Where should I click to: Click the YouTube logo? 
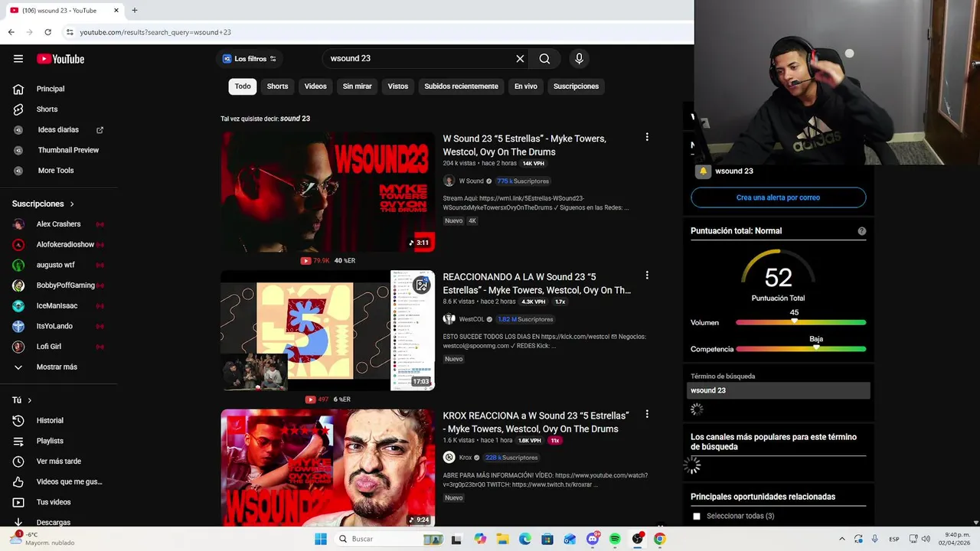click(x=60, y=59)
